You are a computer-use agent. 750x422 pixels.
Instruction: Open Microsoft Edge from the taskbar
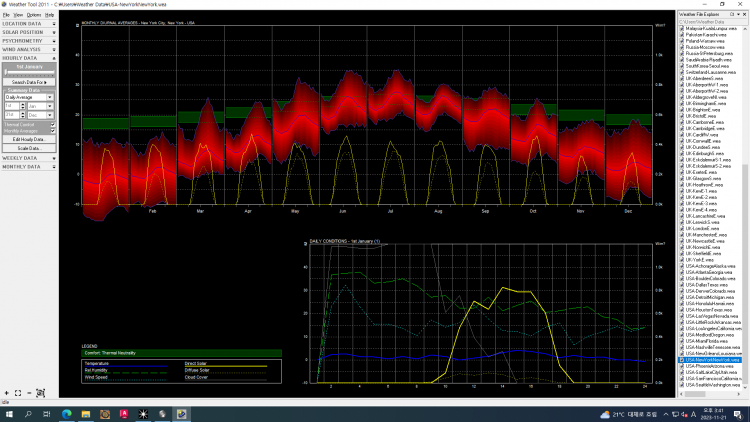tap(67, 414)
